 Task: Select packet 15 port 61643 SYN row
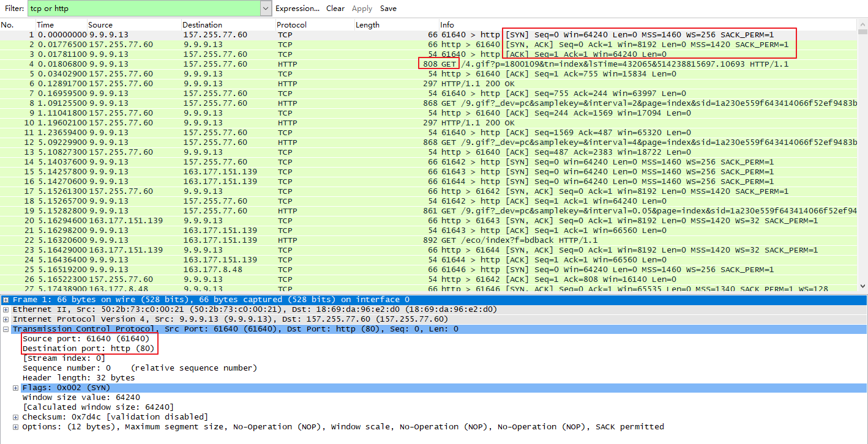click(428, 172)
